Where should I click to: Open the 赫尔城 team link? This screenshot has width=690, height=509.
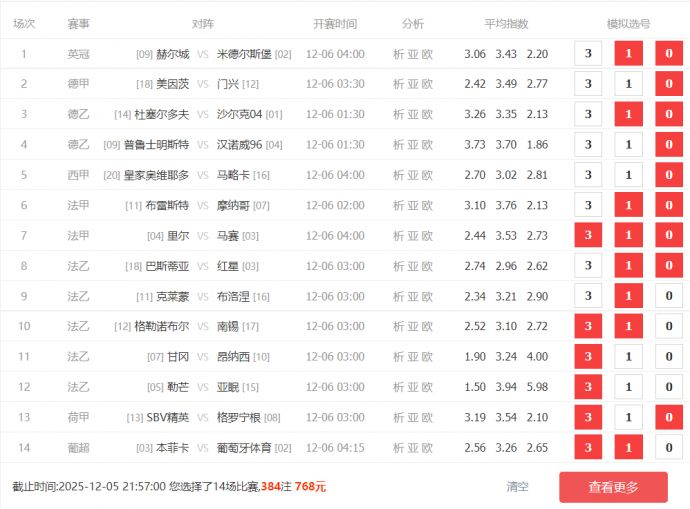coord(172,54)
